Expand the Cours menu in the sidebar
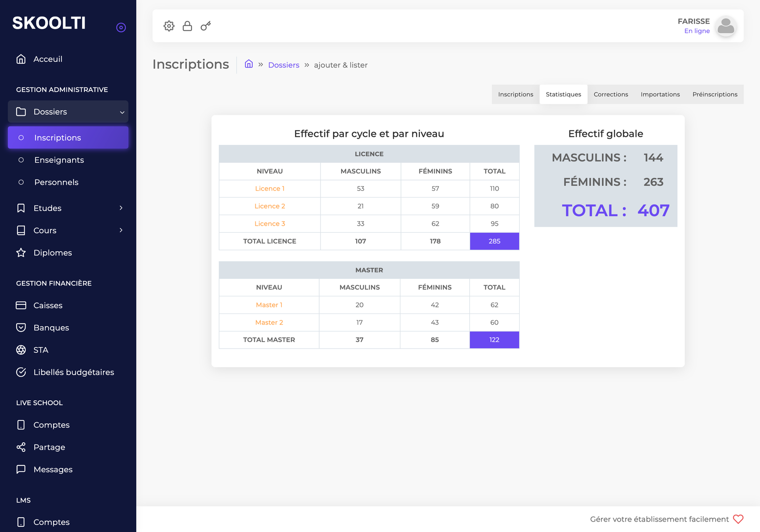Screen dimensions: 760x532 [x=122, y=230]
